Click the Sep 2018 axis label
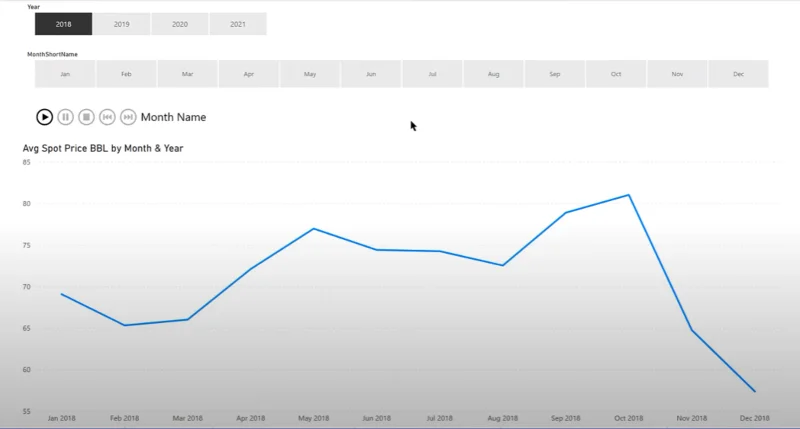This screenshot has height=429, width=800. point(565,418)
